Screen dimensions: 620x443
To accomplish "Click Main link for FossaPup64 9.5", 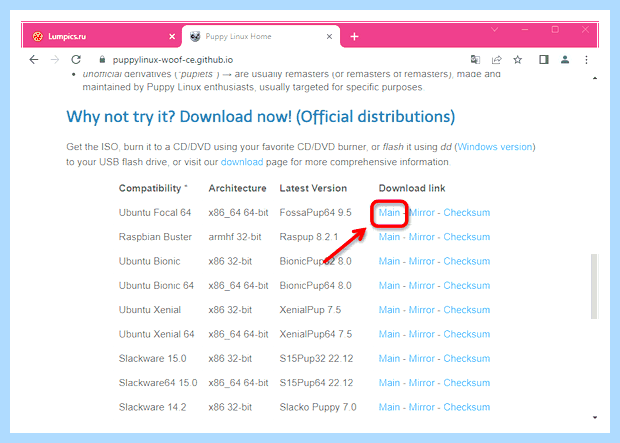I will coord(389,213).
